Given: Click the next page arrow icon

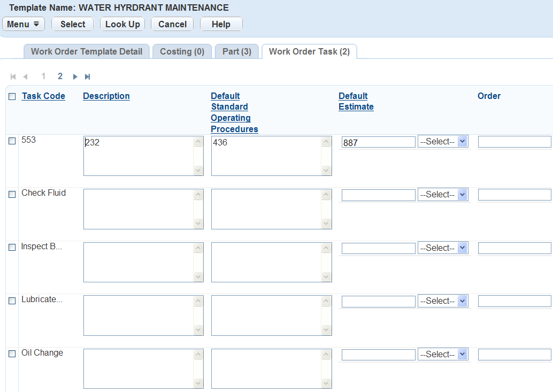Looking at the screenshot, I should click(x=75, y=77).
